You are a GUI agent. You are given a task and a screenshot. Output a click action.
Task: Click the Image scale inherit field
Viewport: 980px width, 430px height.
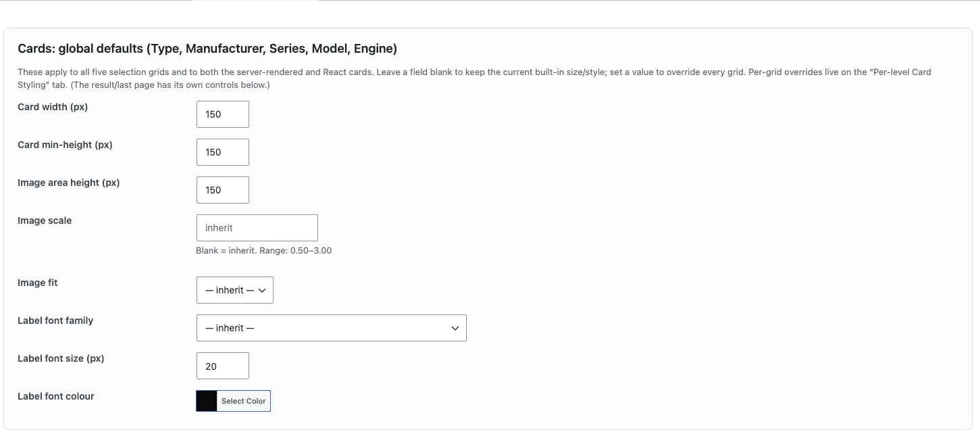[x=257, y=228]
